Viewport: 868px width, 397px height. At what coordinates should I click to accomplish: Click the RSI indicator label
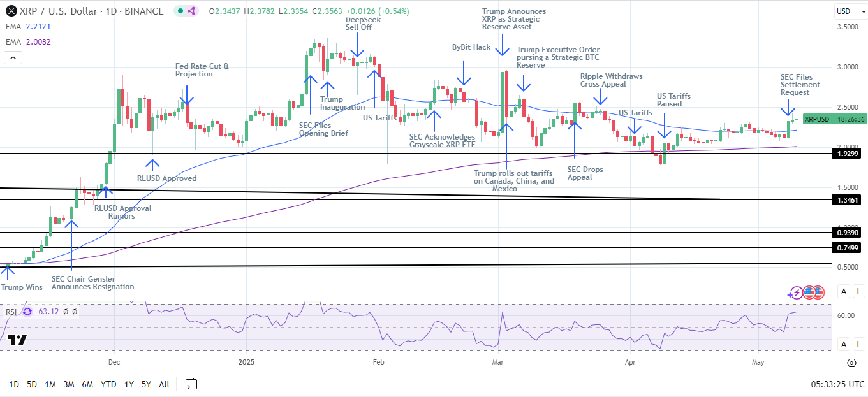pos(11,312)
